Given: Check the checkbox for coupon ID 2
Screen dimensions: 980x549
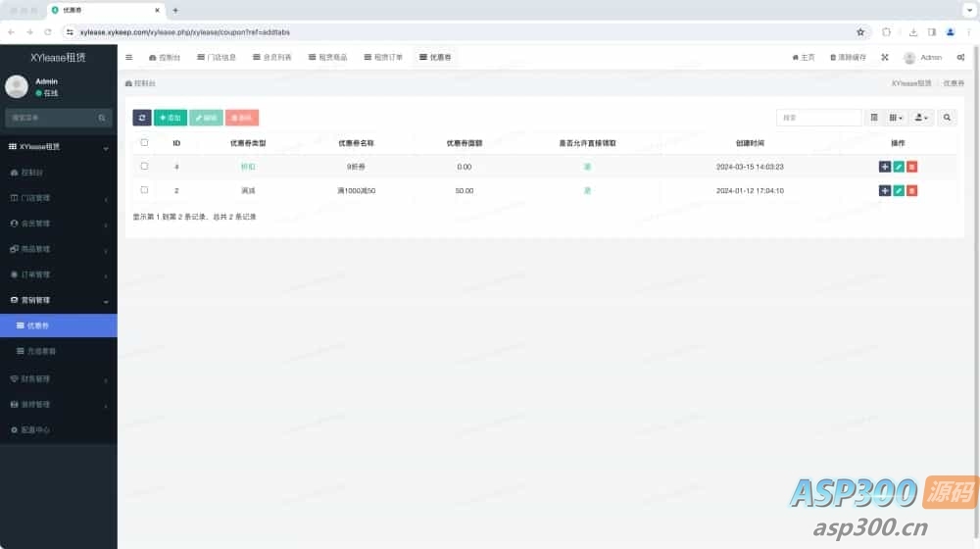Looking at the screenshot, I should 144,190.
